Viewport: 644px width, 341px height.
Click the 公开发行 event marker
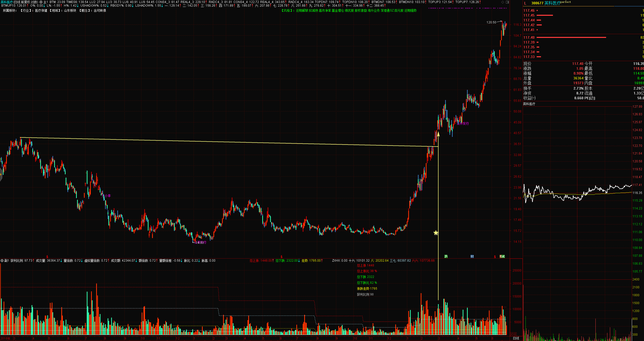[463, 123]
